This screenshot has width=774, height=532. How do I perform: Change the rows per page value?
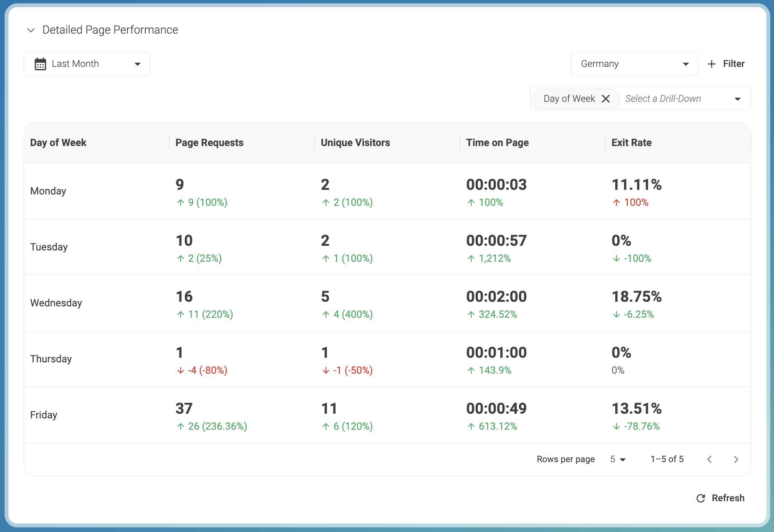point(618,459)
